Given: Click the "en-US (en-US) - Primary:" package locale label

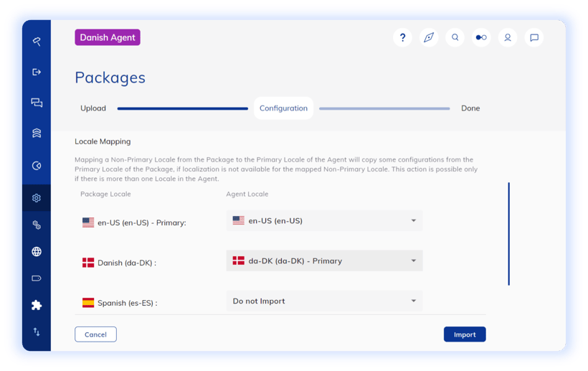Looking at the screenshot, I should coord(142,222).
